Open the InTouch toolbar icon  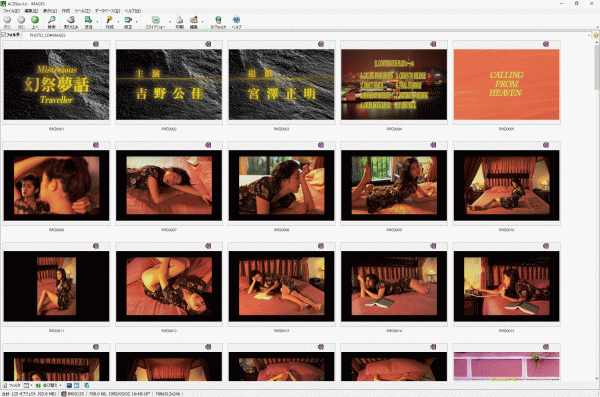click(x=218, y=20)
